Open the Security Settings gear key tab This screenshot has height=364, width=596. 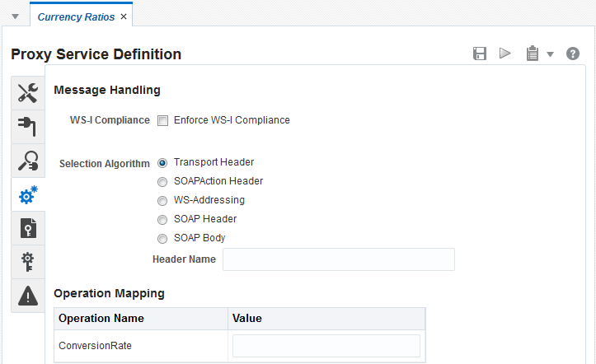click(28, 262)
